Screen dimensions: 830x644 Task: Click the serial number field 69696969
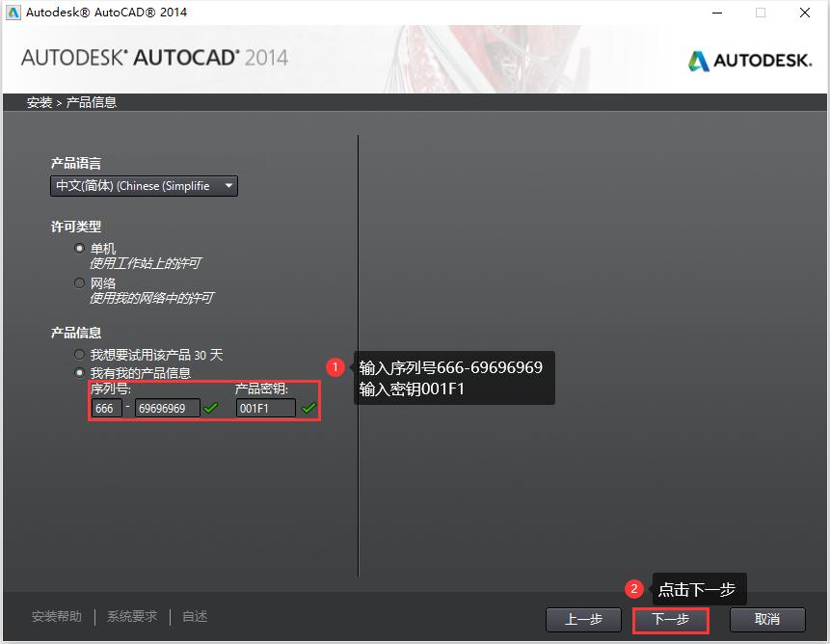click(168, 408)
